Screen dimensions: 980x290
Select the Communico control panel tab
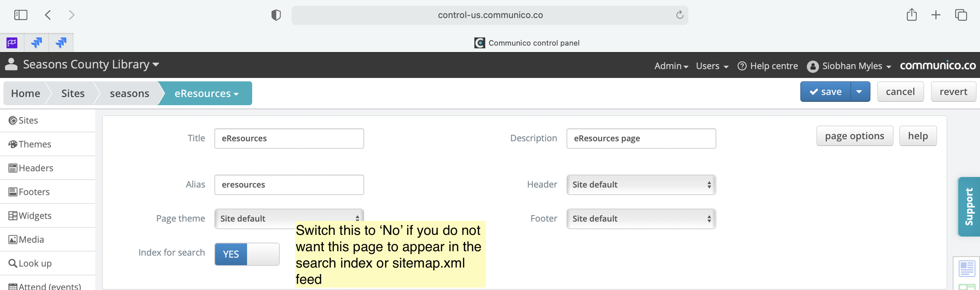pos(527,43)
